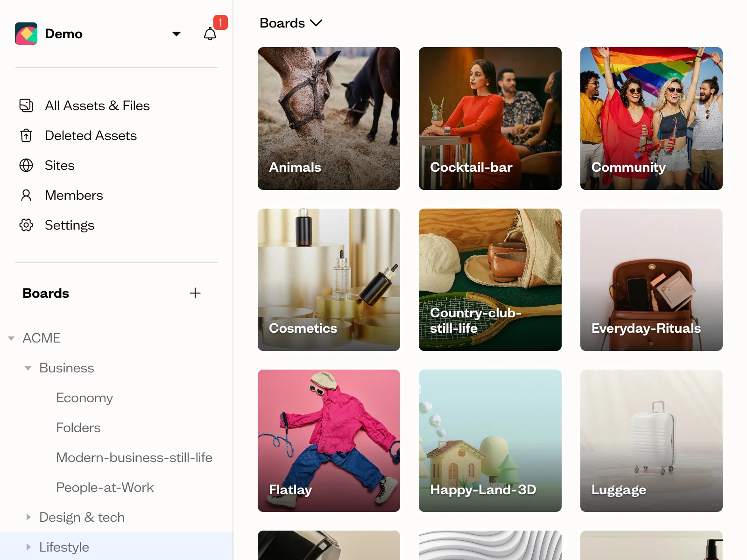Click the Deleted Assets trash icon
This screenshot has width=747, height=560.
click(x=26, y=135)
